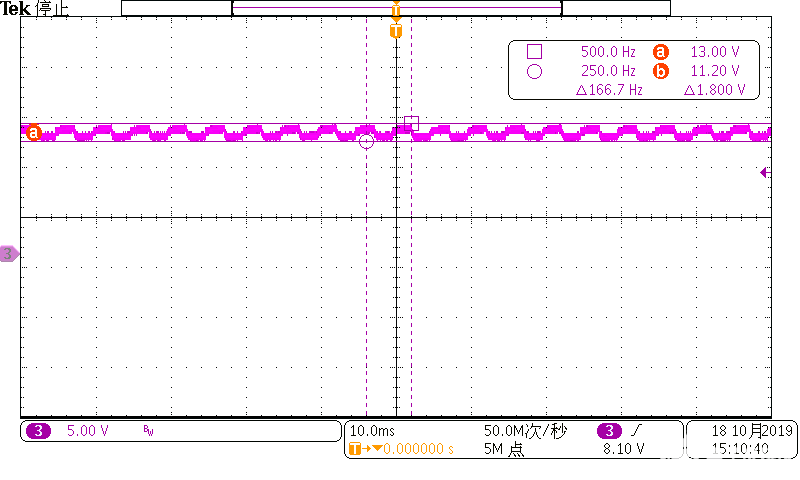Click the trigger source 3 badge

610,431
